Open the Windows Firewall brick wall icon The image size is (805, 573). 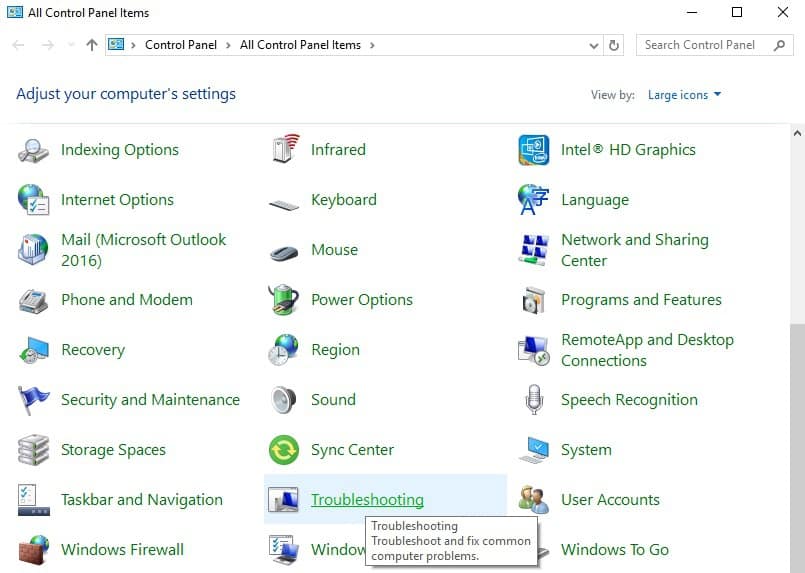(33, 549)
